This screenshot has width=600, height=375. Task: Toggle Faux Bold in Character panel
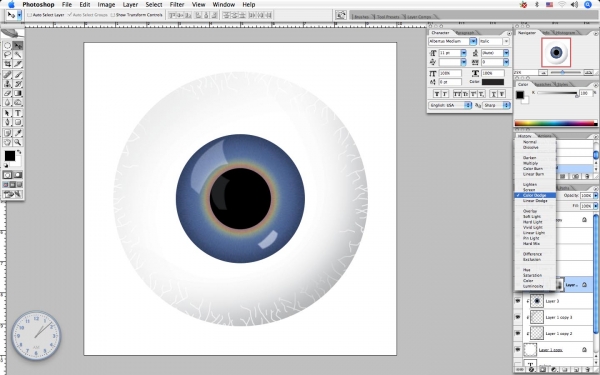tap(437, 94)
